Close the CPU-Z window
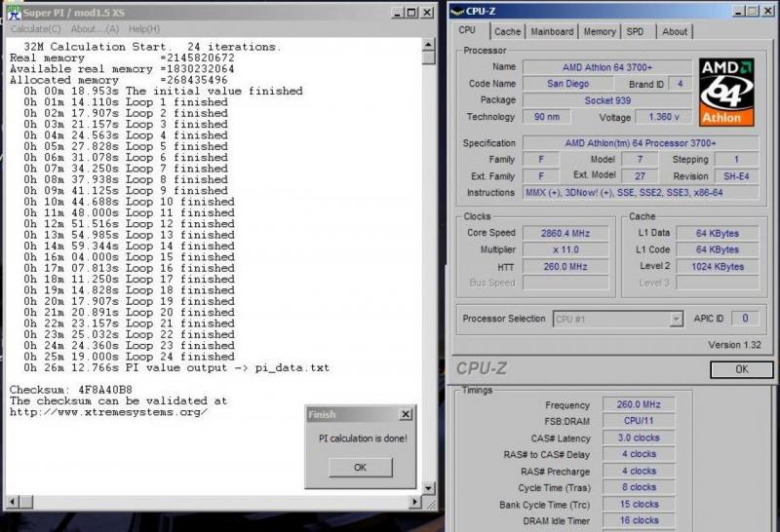 tap(768, 11)
